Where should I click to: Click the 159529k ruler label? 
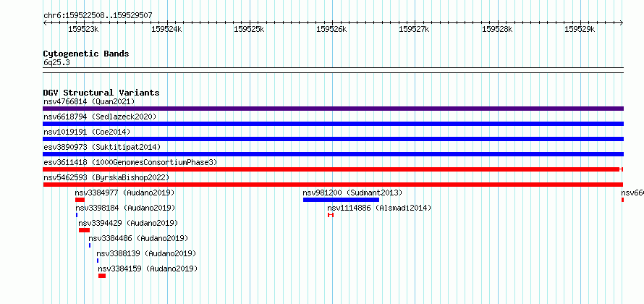(580, 29)
